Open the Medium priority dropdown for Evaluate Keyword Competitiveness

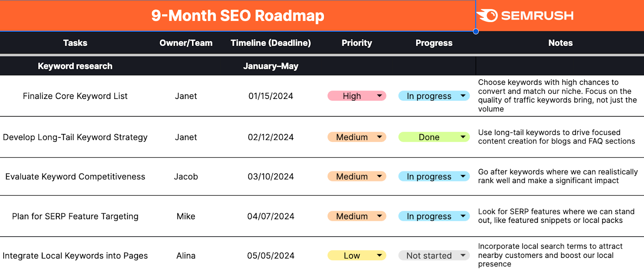click(379, 176)
